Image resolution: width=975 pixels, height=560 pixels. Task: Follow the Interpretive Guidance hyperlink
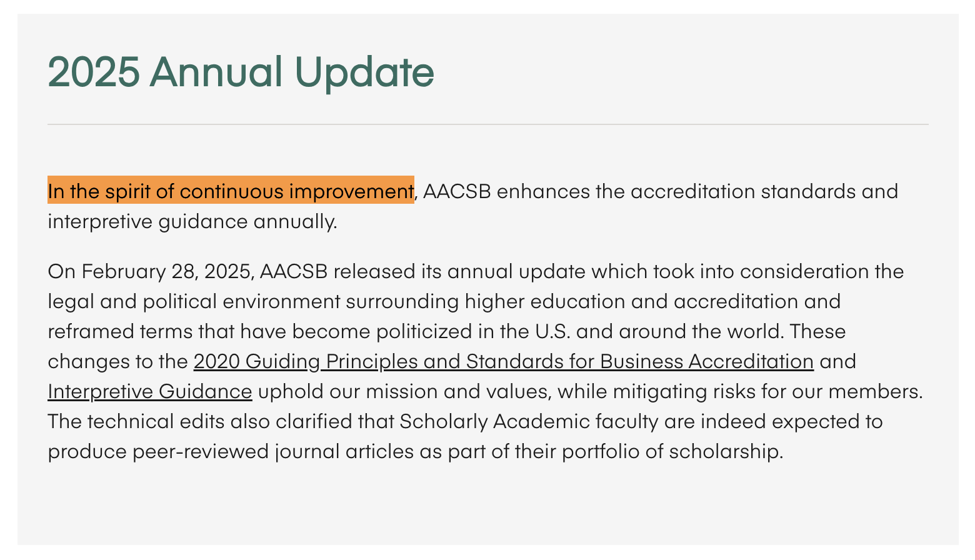coord(150,392)
